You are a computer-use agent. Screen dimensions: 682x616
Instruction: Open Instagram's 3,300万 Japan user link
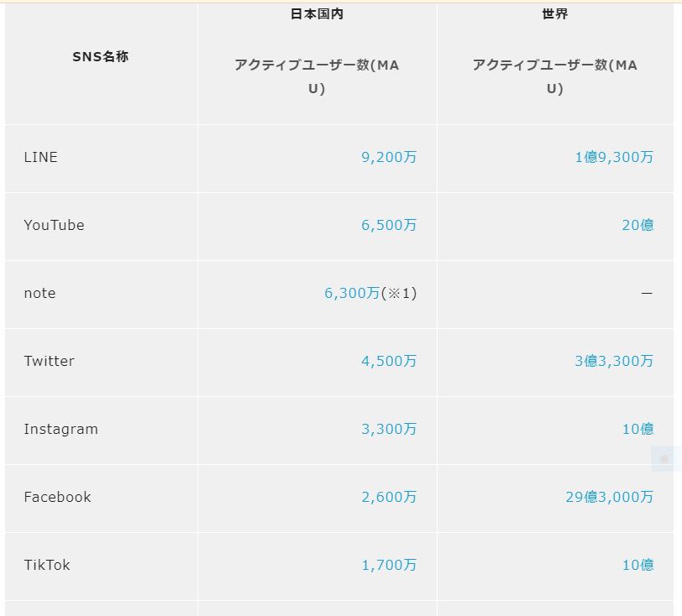click(389, 429)
